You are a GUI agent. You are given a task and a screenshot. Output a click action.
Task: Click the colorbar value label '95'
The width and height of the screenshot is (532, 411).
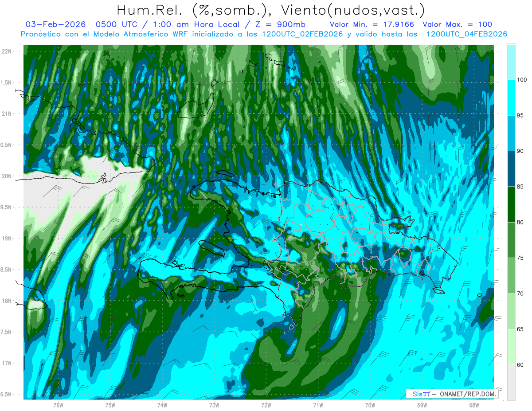(520, 116)
